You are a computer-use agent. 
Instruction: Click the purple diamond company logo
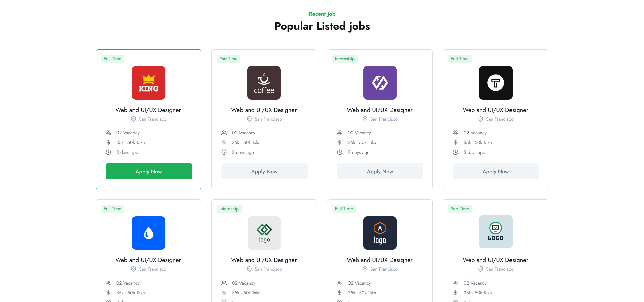click(380, 83)
